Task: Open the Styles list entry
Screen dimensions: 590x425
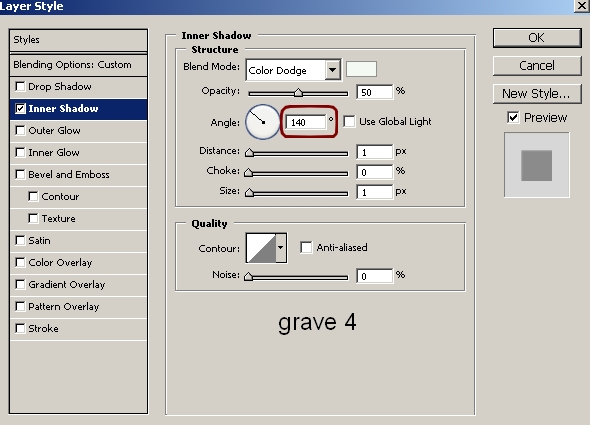Action: pyautogui.click(x=78, y=40)
